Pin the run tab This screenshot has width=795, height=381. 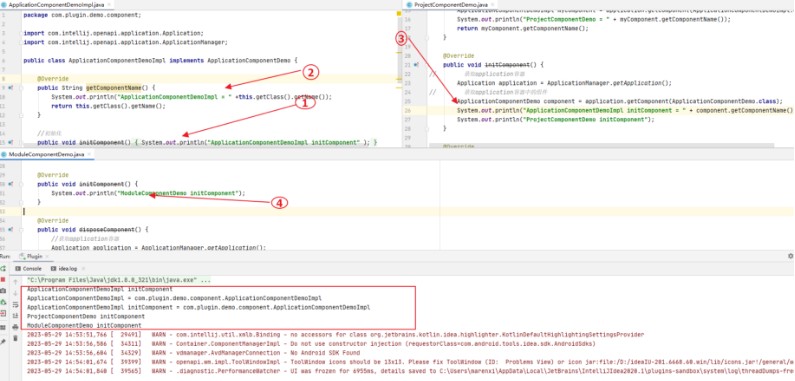(3, 342)
